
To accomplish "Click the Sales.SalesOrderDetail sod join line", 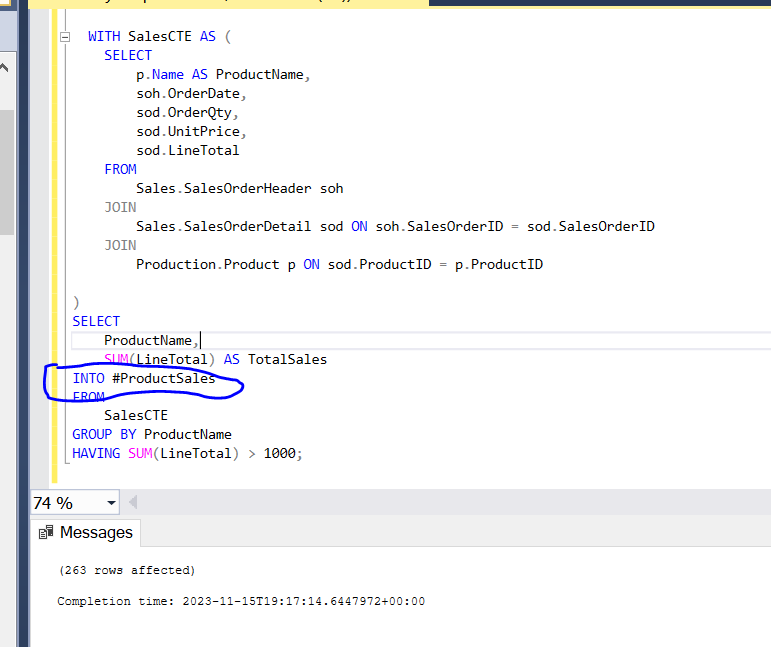I will coord(395,226).
